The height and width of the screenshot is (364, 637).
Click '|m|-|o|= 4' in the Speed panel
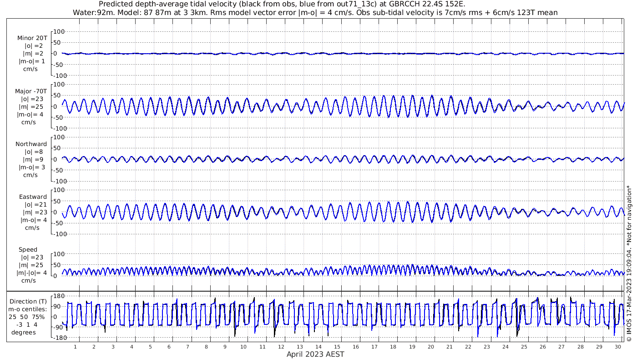(32, 273)
